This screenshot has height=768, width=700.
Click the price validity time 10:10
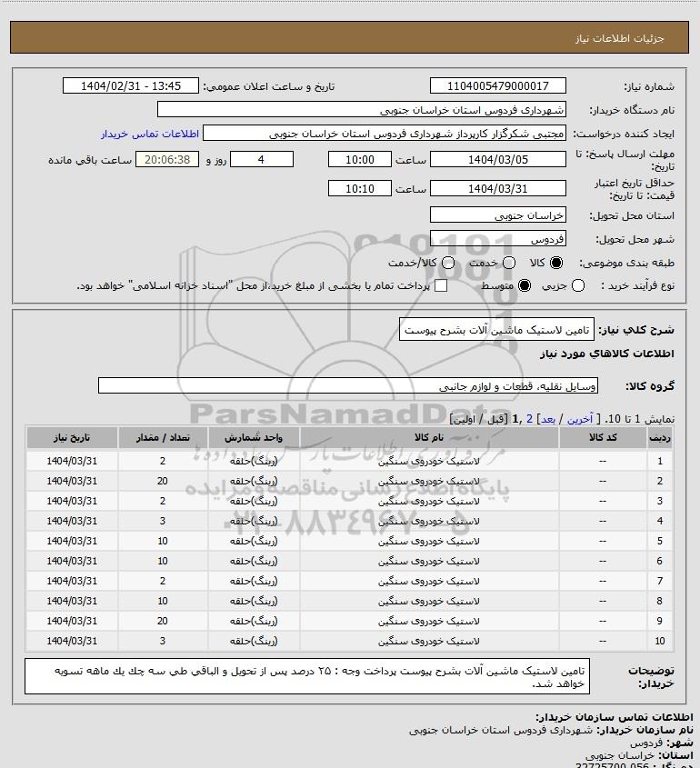(360, 188)
